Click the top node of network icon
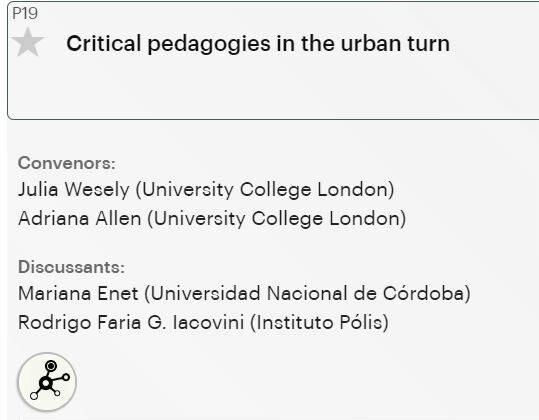The height and width of the screenshot is (420, 539). pos(51,366)
